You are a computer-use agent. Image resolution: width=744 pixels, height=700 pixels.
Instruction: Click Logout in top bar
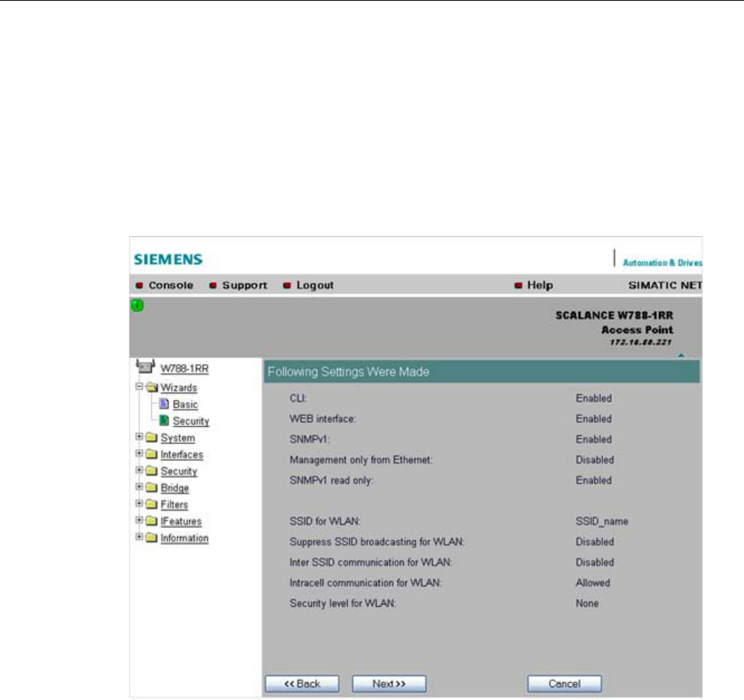(315, 285)
